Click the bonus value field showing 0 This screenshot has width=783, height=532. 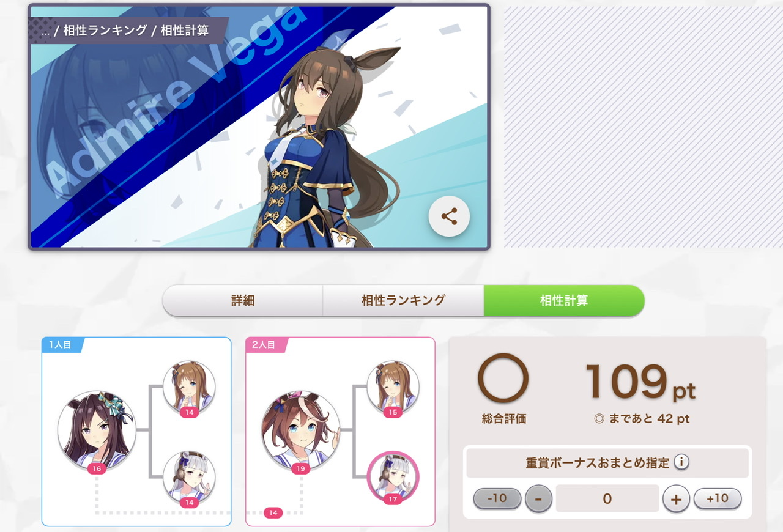[607, 498]
